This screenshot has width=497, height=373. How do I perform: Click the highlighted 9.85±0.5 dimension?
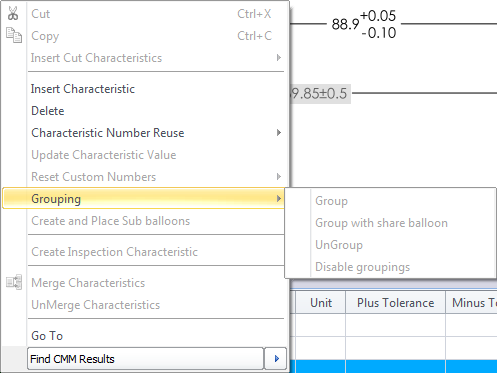pos(320,93)
